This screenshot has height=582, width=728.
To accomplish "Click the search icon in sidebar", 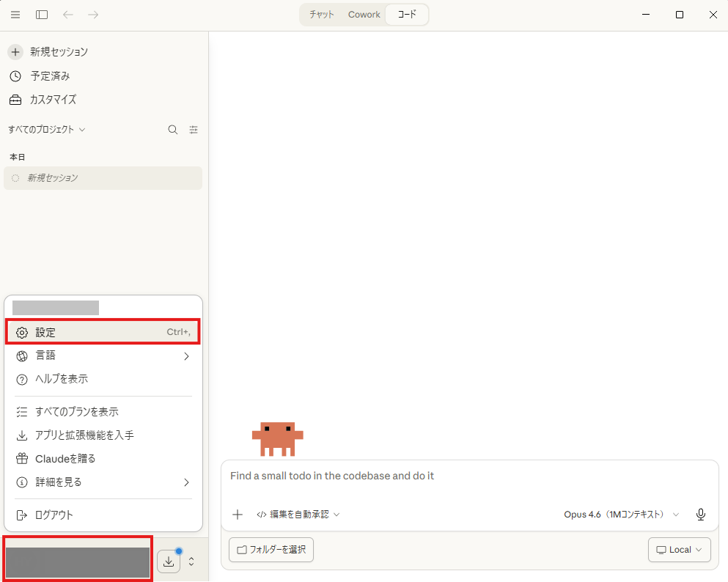I will pyautogui.click(x=173, y=130).
